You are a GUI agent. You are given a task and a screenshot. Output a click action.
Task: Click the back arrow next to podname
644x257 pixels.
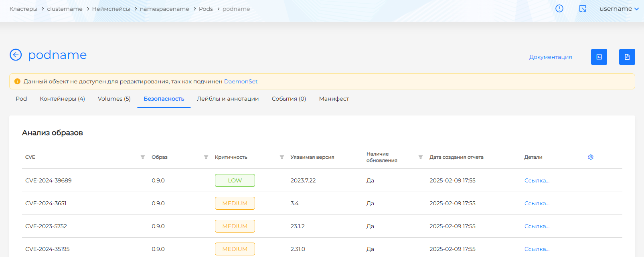pos(16,55)
